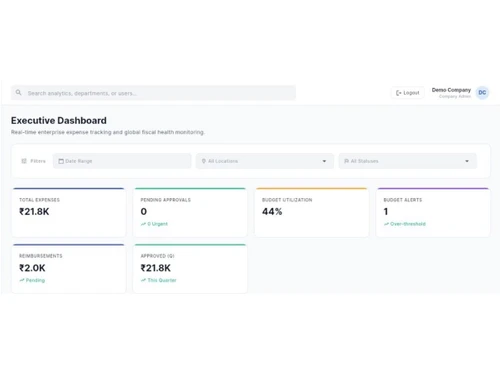Viewport: 500px width, 375px height.
Task: Click the Filters icon
Action: point(24,161)
